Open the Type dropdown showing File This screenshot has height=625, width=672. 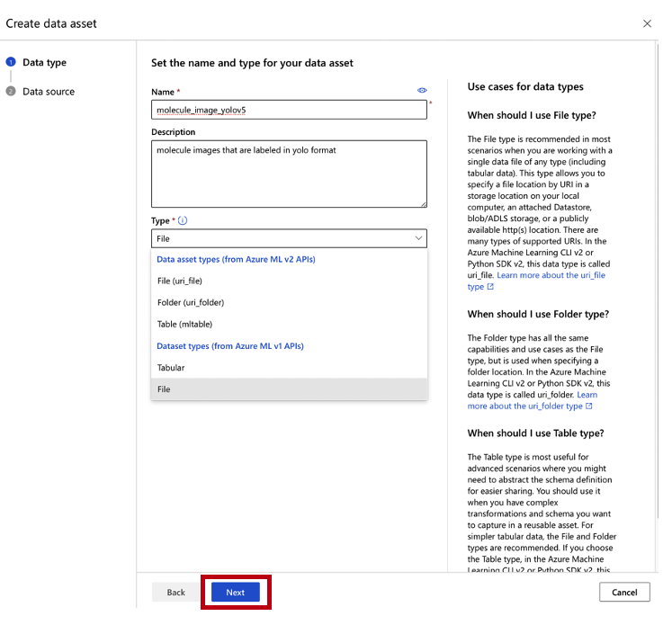click(290, 238)
